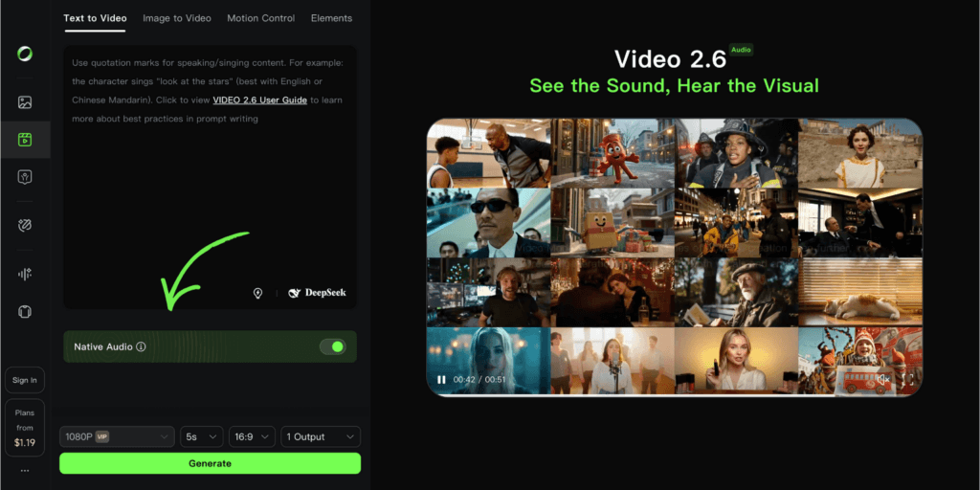
Task: Click the green Audio badge near title
Action: coord(742,50)
